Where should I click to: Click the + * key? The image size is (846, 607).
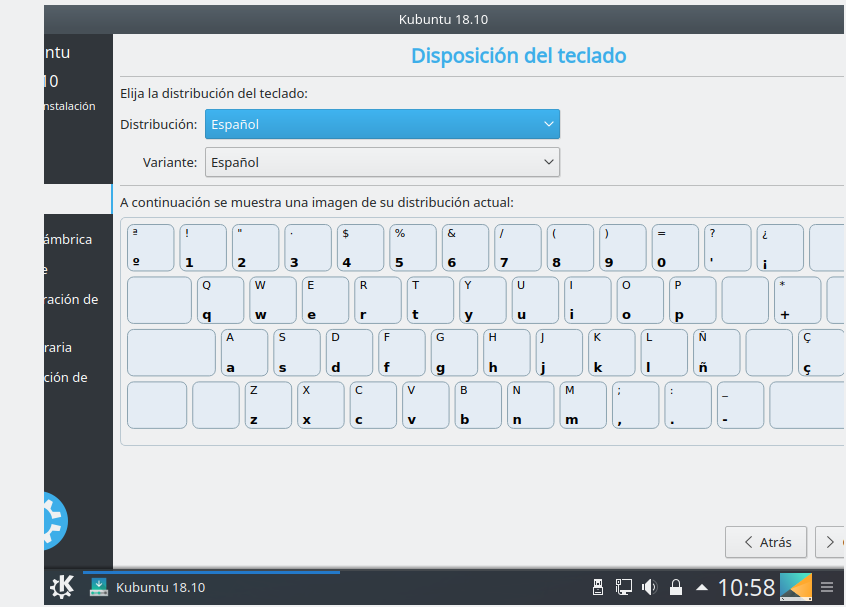point(797,300)
